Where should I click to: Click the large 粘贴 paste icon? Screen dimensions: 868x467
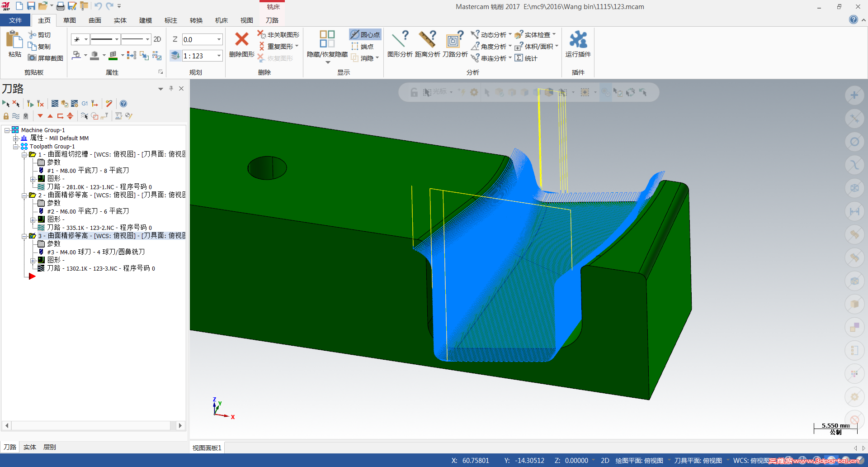[14, 39]
